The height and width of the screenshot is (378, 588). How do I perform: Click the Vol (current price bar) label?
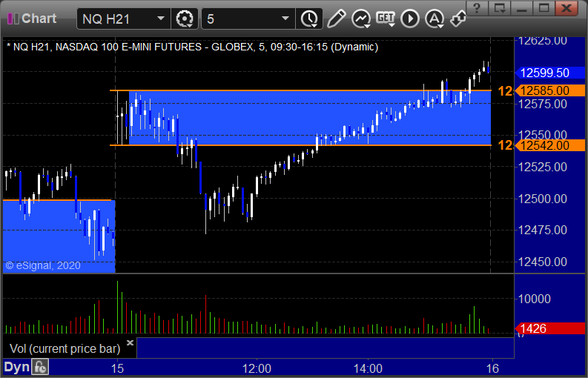(65, 349)
